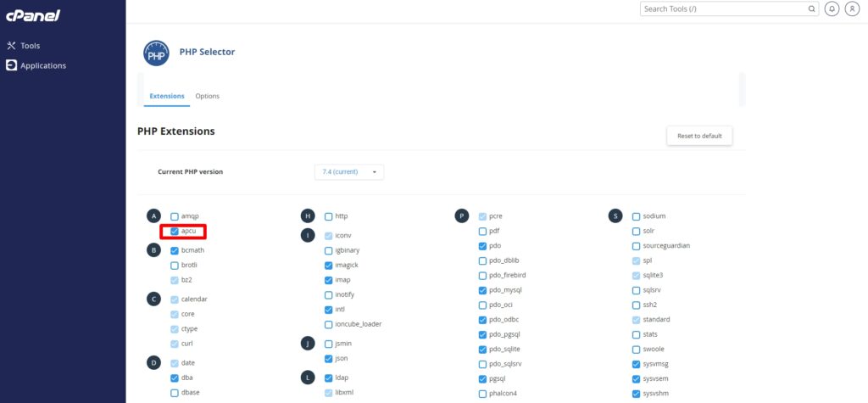The height and width of the screenshot is (403, 868).
Task: Uncheck the sysvsem extension
Action: point(636,379)
